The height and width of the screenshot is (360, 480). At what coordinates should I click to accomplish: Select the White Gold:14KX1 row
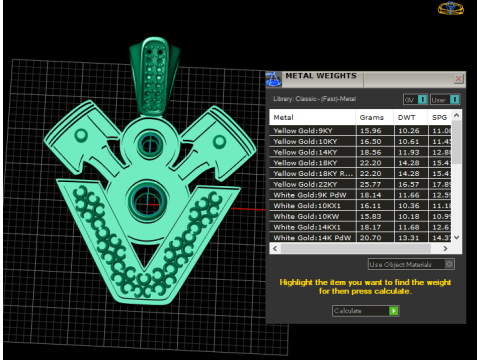360,227
